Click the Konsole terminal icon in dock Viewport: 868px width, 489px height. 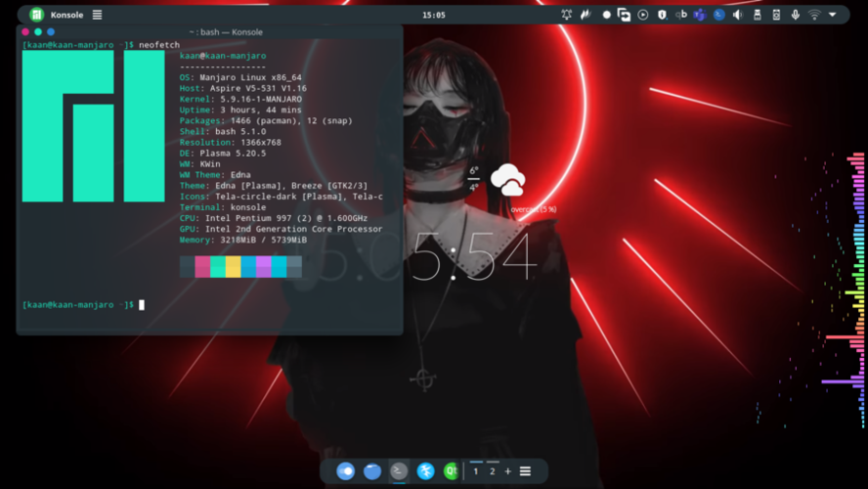point(399,471)
